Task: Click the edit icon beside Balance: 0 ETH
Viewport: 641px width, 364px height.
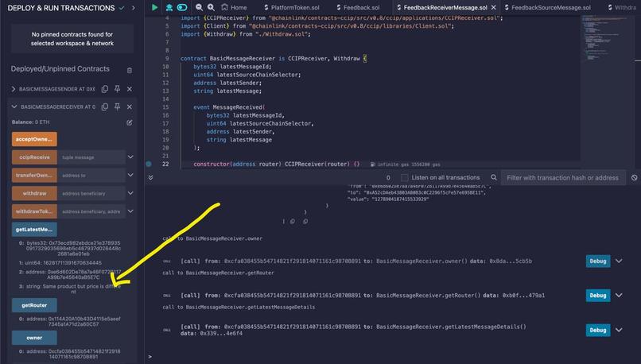Action: (130, 122)
